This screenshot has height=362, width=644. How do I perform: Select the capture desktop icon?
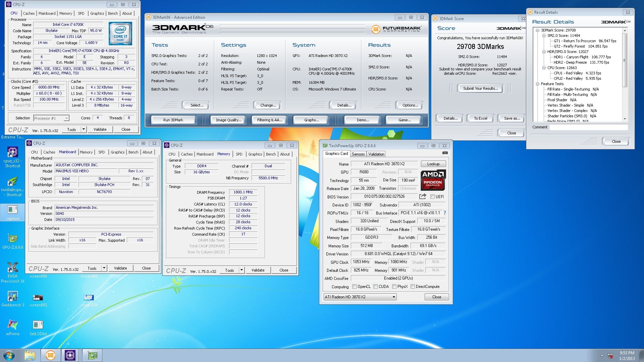pyautogui.click(x=12, y=213)
